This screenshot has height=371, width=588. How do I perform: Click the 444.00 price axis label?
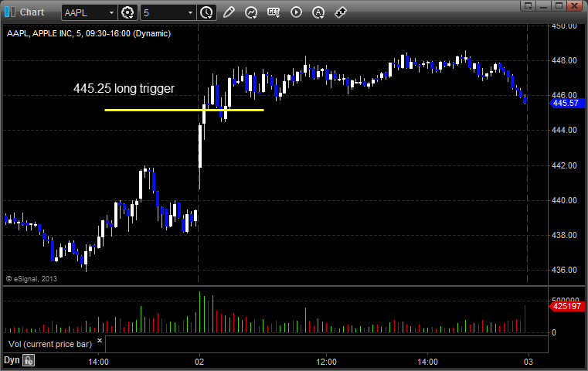[564, 130]
